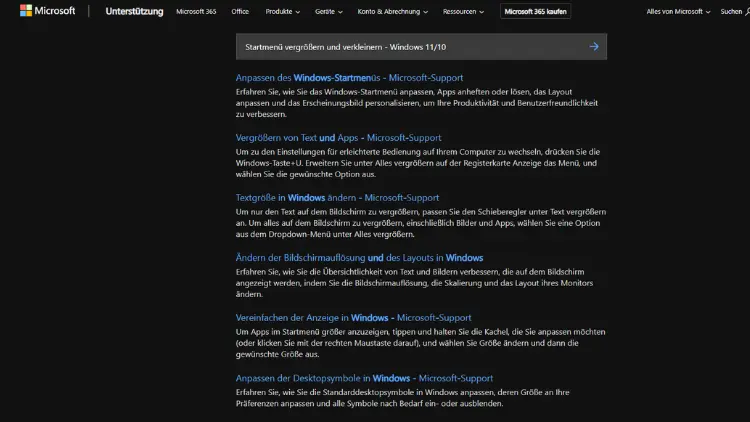Click description starting 'Erfahren Sie, wie Sie die Übersichtlichkeit'

pos(414,283)
